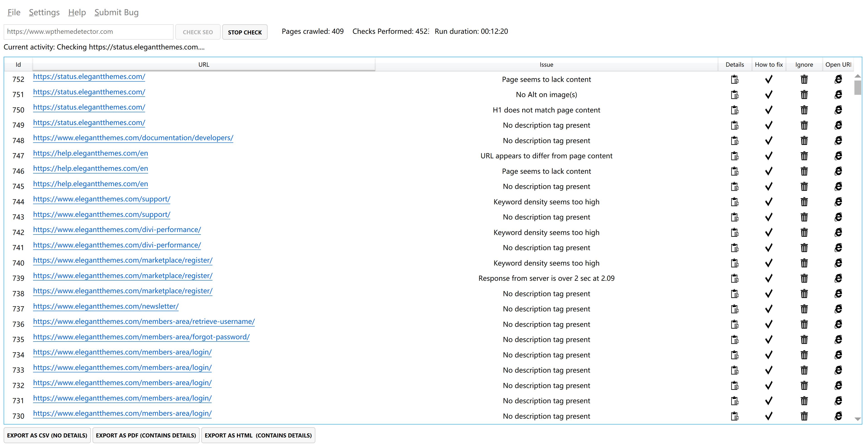How to fix checkmark for row 743
The width and height of the screenshot is (868, 447).
[769, 217]
